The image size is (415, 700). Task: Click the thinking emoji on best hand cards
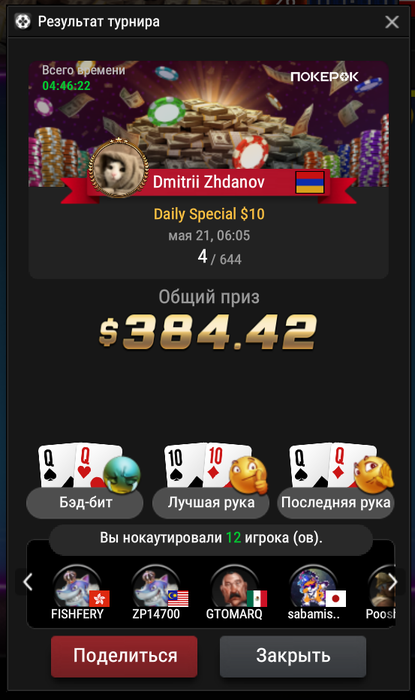[x=249, y=475]
